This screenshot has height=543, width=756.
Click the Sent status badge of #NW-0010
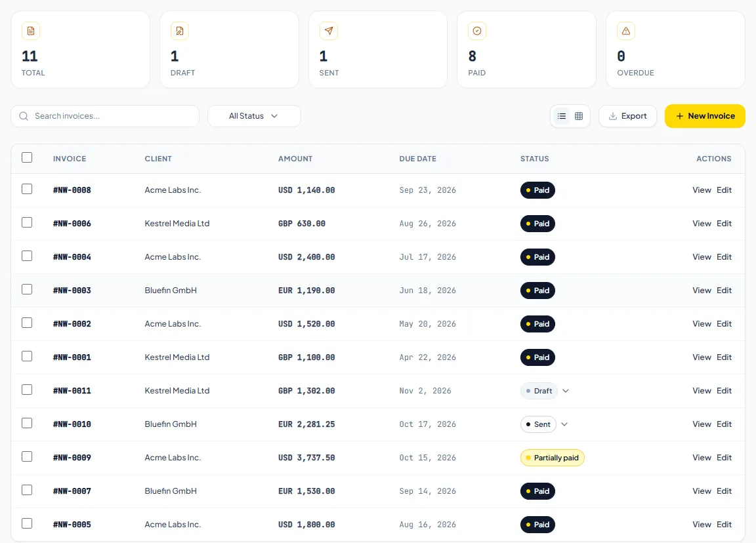538,424
